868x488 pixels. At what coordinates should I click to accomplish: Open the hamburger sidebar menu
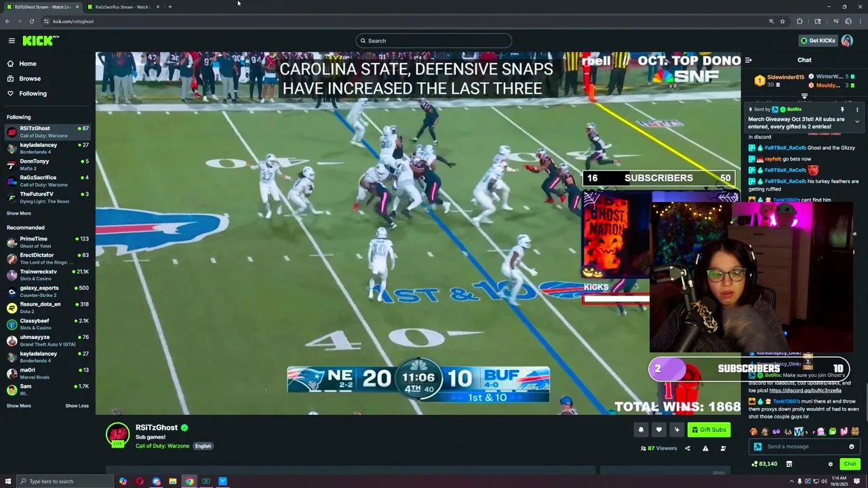(x=12, y=41)
